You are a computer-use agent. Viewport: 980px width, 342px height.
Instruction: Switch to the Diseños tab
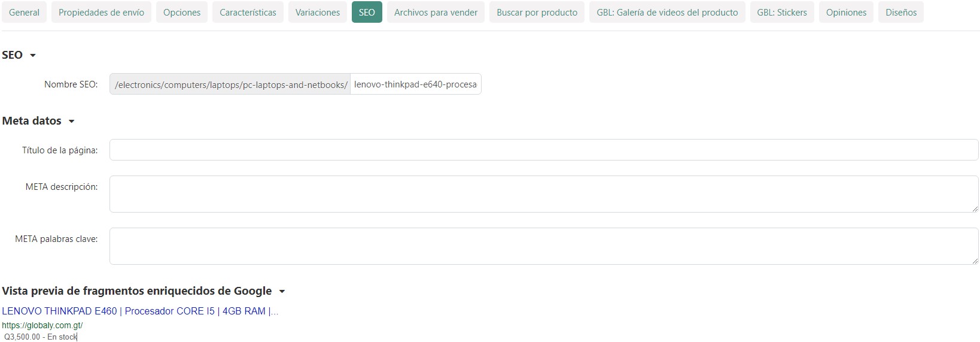coord(900,13)
